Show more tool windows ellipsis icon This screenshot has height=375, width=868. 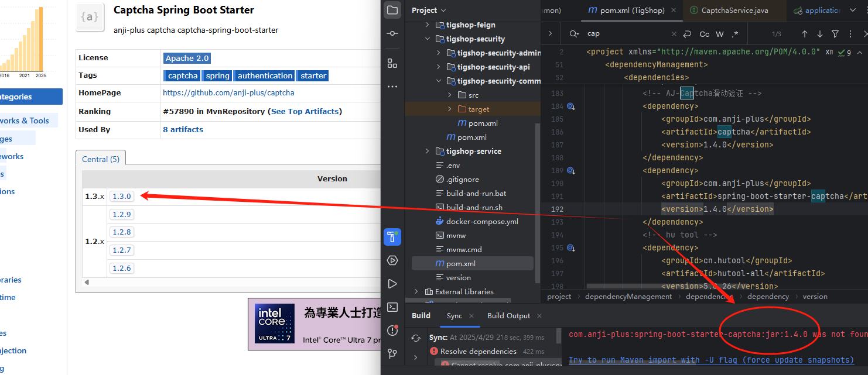(392, 87)
